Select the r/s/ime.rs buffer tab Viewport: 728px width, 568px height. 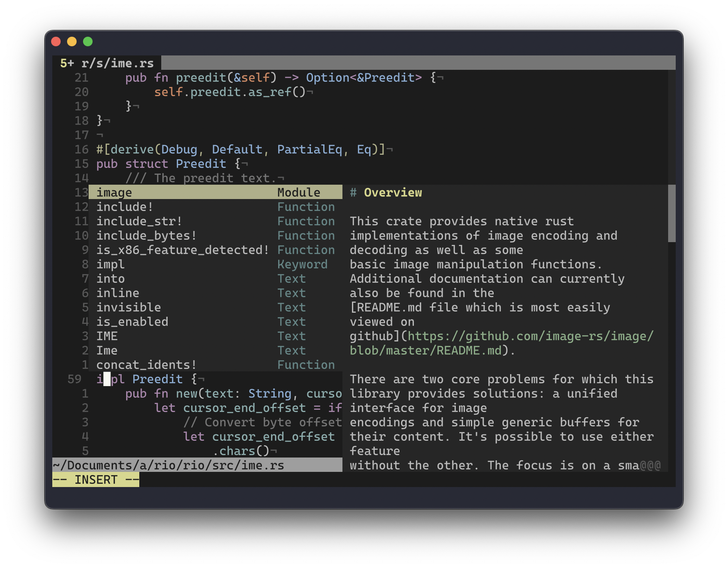pyautogui.click(x=107, y=63)
